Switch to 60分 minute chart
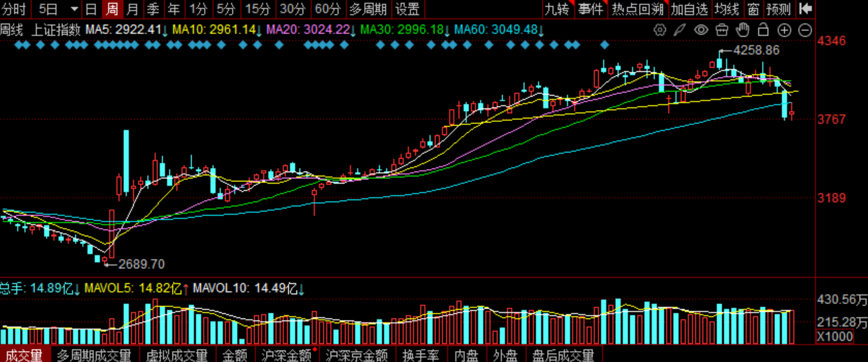 coord(328,9)
